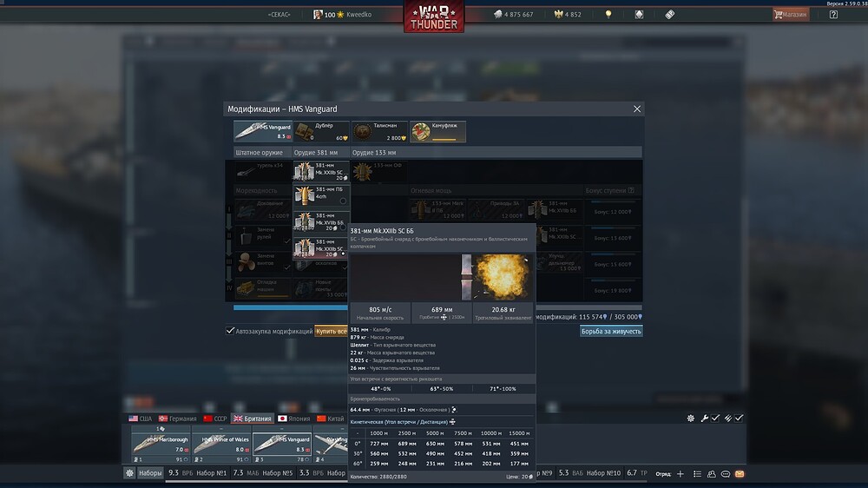Switch to the Британия nation tab
Viewport: 868px width, 488px height.
[x=253, y=419]
